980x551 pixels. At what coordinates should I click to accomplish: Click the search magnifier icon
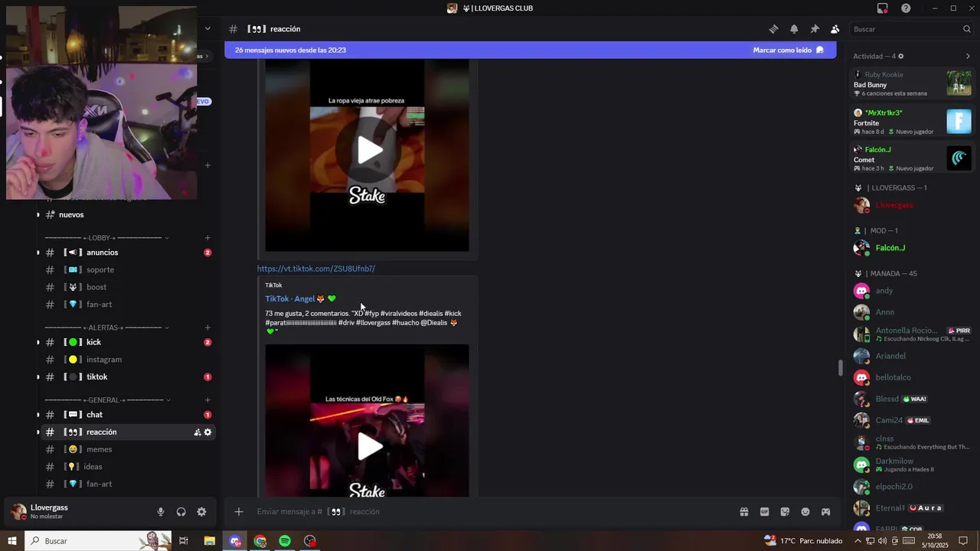click(x=967, y=29)
